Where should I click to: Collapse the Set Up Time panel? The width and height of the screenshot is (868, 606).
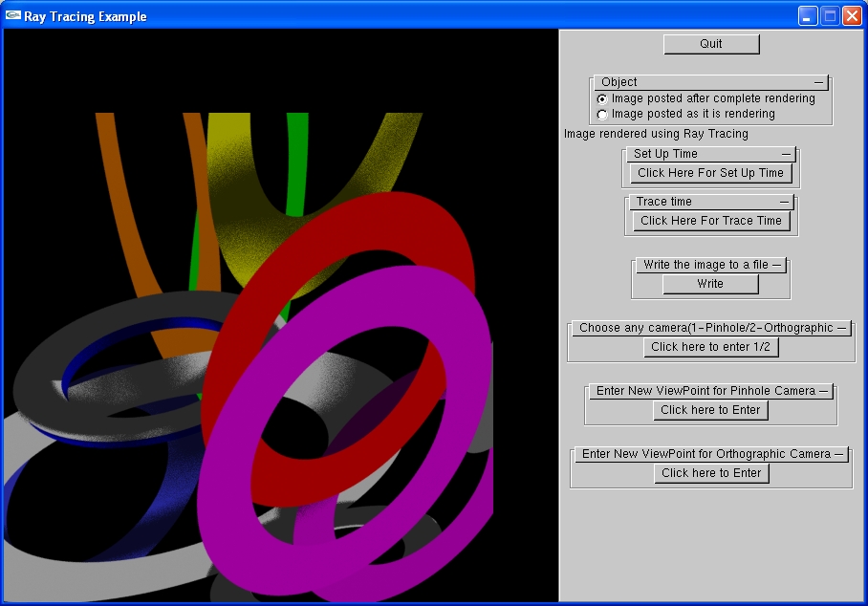[x=711, y=154]
